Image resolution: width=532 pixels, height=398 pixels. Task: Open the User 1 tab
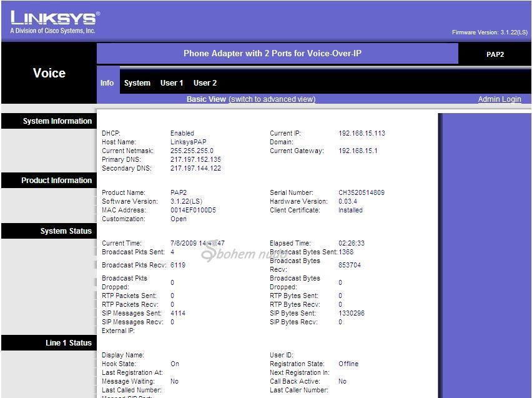[x=172, y=82]
